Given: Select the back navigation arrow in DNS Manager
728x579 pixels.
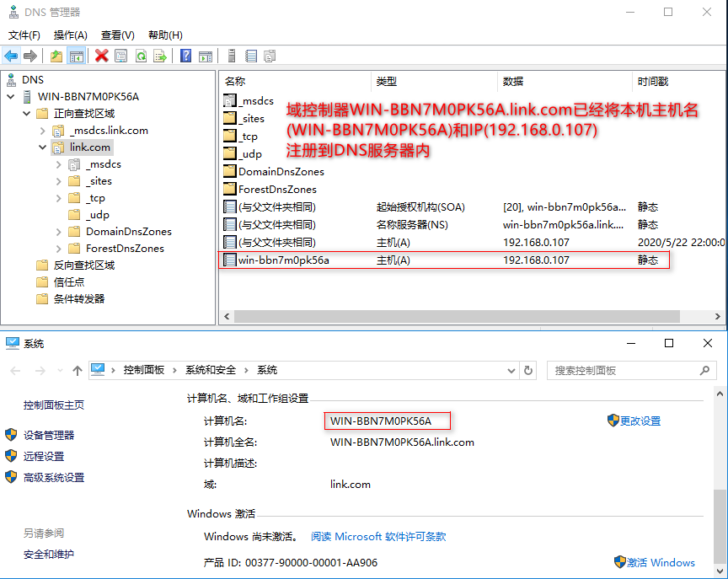Looking at the screenshot, I should click(x=11, y=56).
